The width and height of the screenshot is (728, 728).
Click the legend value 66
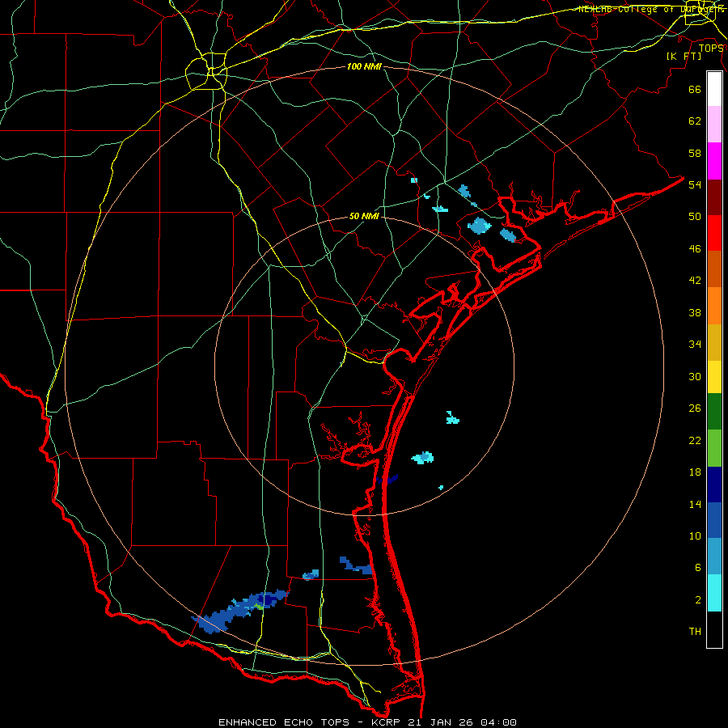coord(695,90)
